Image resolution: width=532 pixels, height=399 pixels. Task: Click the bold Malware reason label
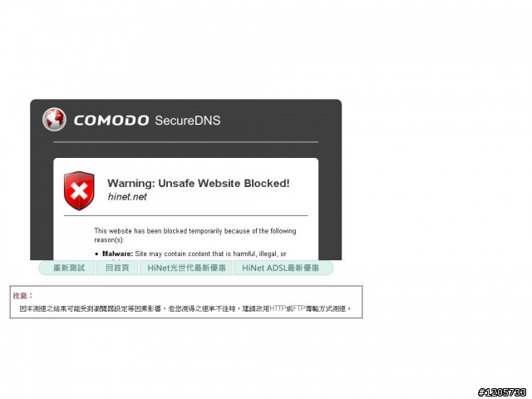coord(118,254)
